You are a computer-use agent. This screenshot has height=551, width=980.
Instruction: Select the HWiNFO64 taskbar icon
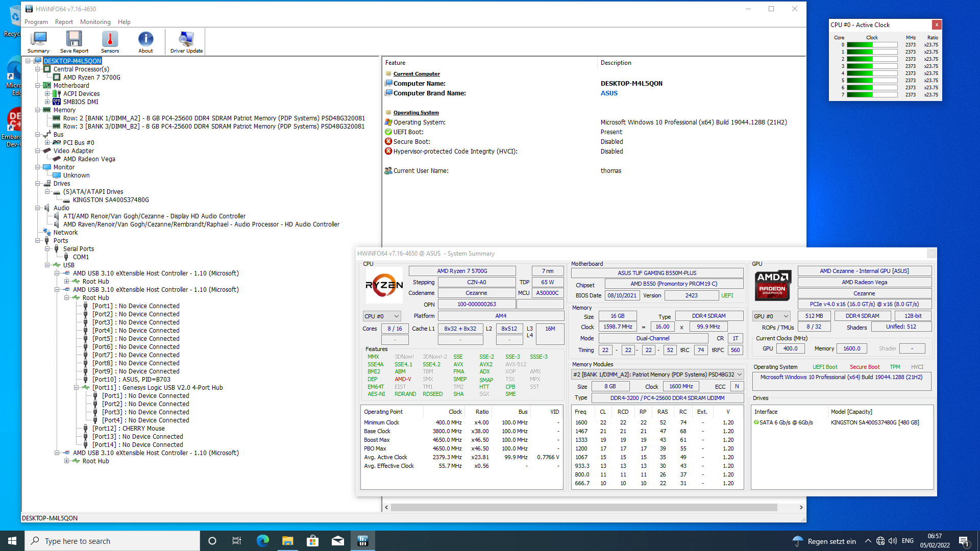pos(362,540)
